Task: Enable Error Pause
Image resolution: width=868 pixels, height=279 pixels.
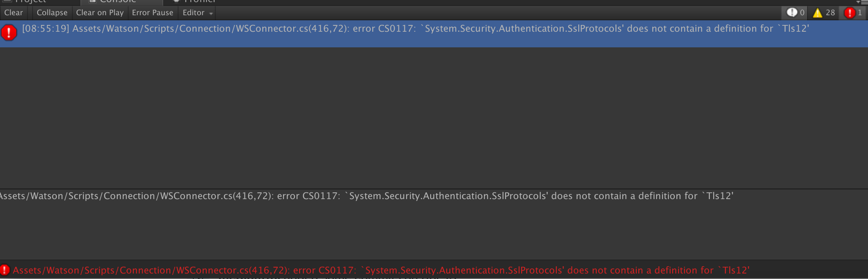Action: coord(152,13)
